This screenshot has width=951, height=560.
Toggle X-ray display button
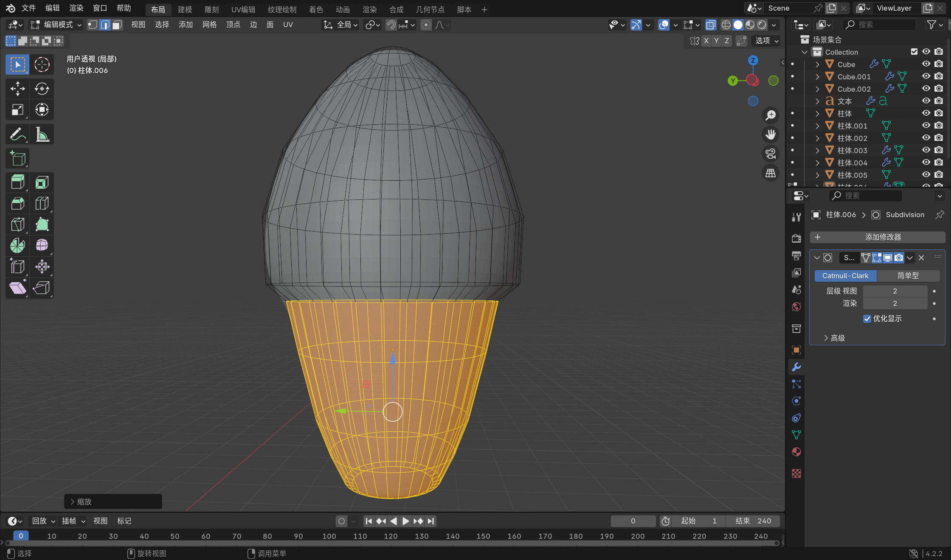(x=711, y=25)
